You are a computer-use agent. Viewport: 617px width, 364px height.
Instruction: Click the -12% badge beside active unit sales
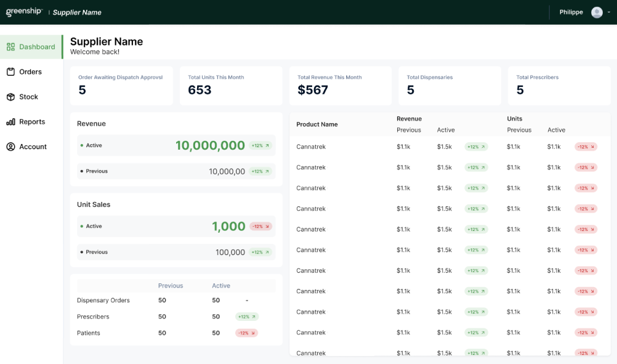[x=260, y=227]
